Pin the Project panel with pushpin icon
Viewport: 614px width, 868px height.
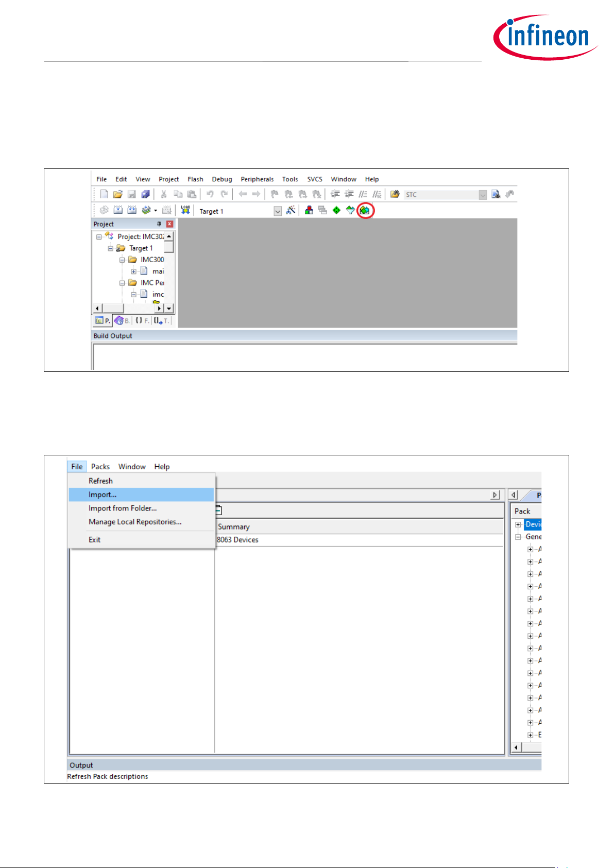pos(159,224)
